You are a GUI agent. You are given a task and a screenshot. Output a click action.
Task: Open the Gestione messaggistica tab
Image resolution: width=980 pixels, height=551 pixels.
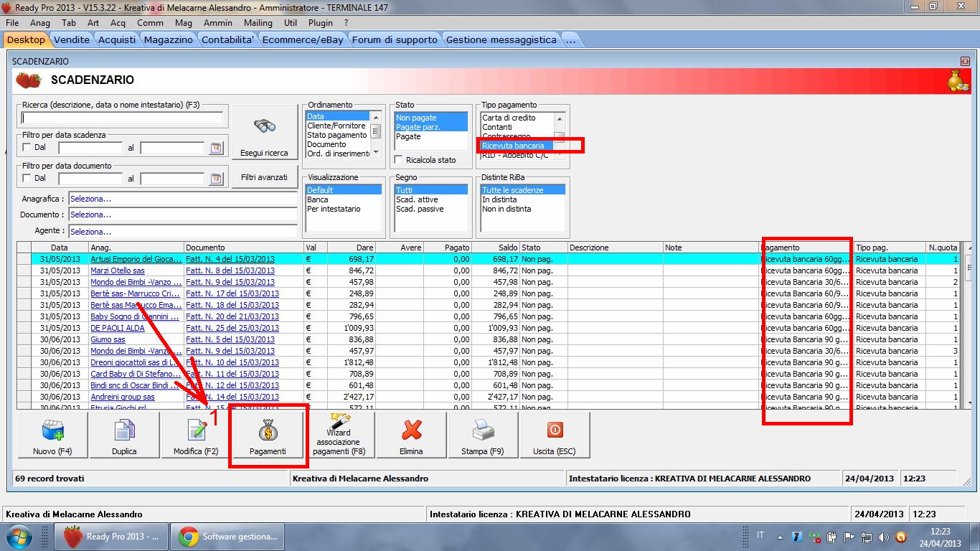[x=501, y=39]
